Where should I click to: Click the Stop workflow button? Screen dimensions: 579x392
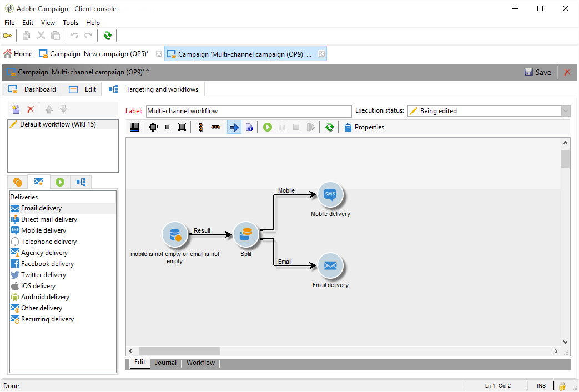pyautogui.click(x=296, y=128)
